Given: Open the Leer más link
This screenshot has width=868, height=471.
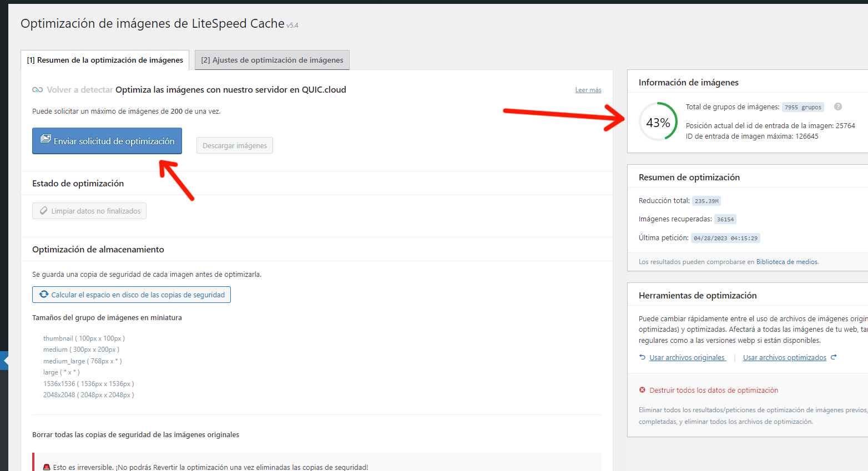Looking at the screenshot, I should pos(588,90).
